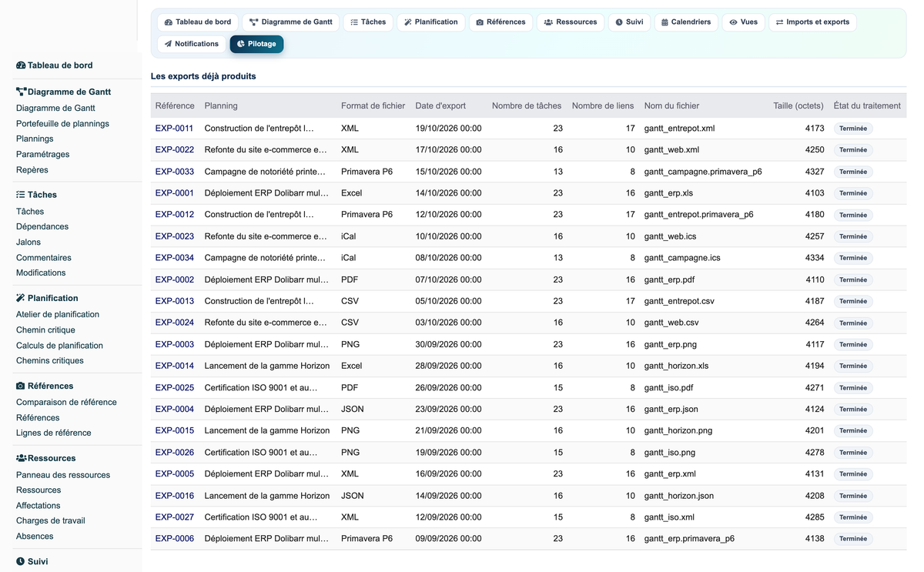Click file name gantt_horizon.json
This screenshot has width=924, height=572.
click(x=679, y=496)
